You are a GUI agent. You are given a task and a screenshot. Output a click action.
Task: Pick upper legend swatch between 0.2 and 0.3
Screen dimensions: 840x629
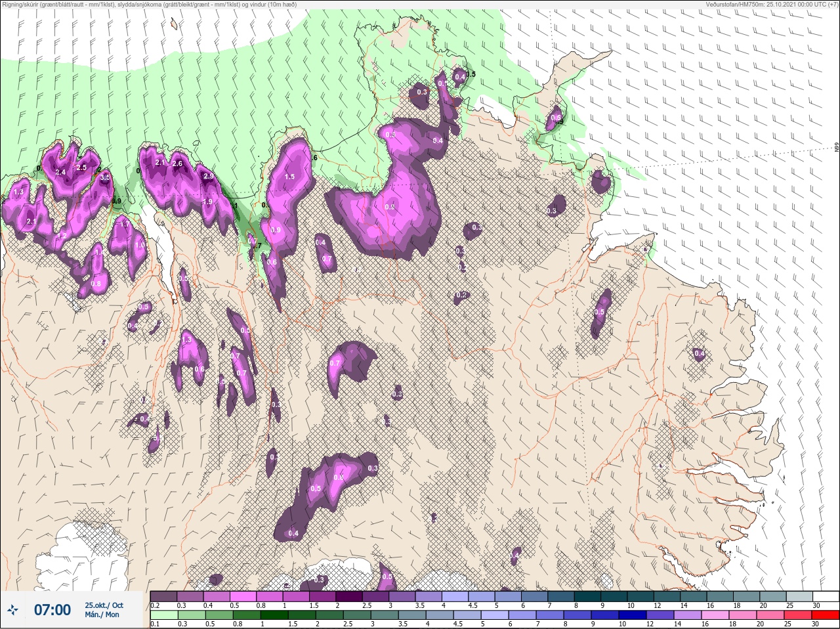pyautogui.click(x=163, y=597)
